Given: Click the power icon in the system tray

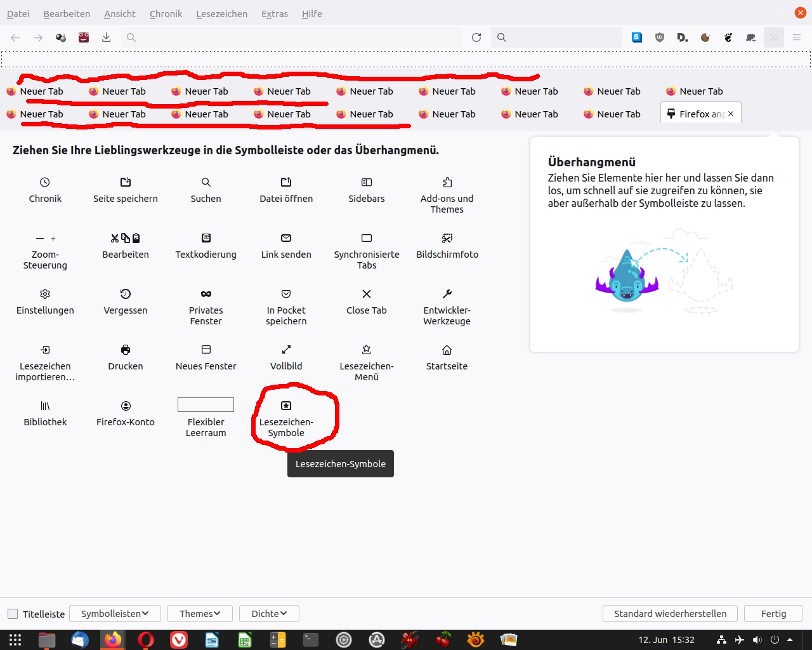Looking at the screenshot, I should (x=775, y=640).
